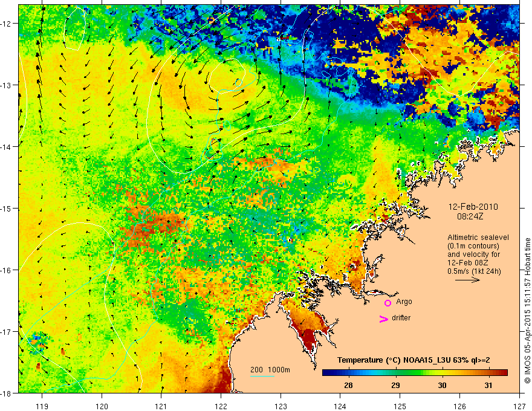Screen dimensions: 532x411
Task: Click the cyan 200 1000m isobath legend line
Action: point(262,376)
